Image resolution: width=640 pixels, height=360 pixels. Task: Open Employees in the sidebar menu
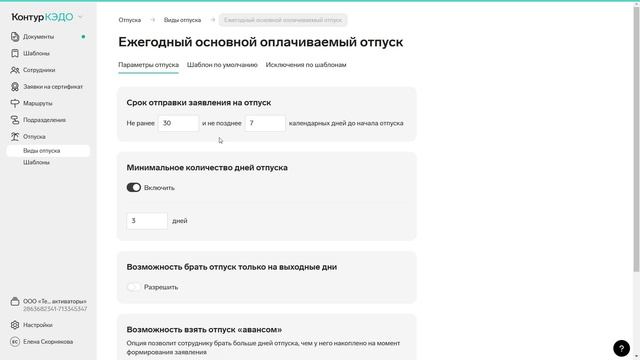click(39, 70)
